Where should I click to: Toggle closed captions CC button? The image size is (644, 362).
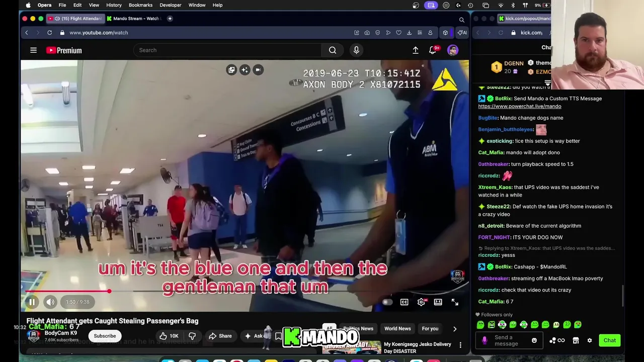(x=404, y=302)
